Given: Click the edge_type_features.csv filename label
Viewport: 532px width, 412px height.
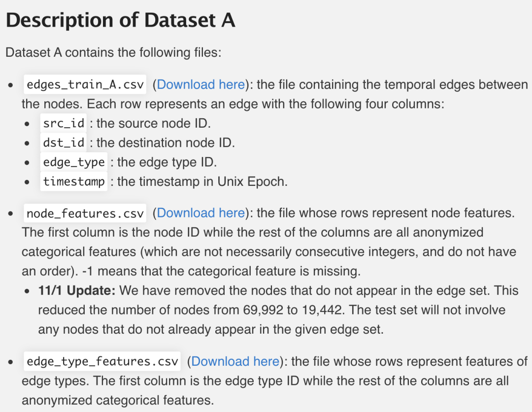Looking at the screenshot, I should coord(102,361).
